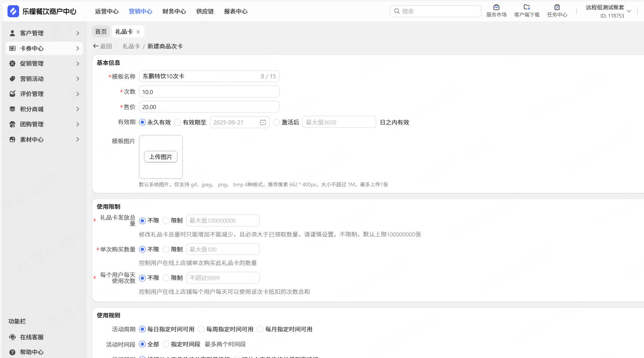Viewport: 644px width, 358px height.
Task: Expand the 积分商城 menu chevron
Action: pos(78,109)
